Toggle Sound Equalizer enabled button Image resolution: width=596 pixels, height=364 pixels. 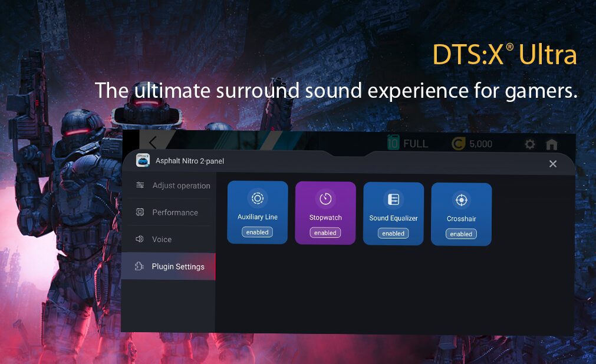[393, 233]
